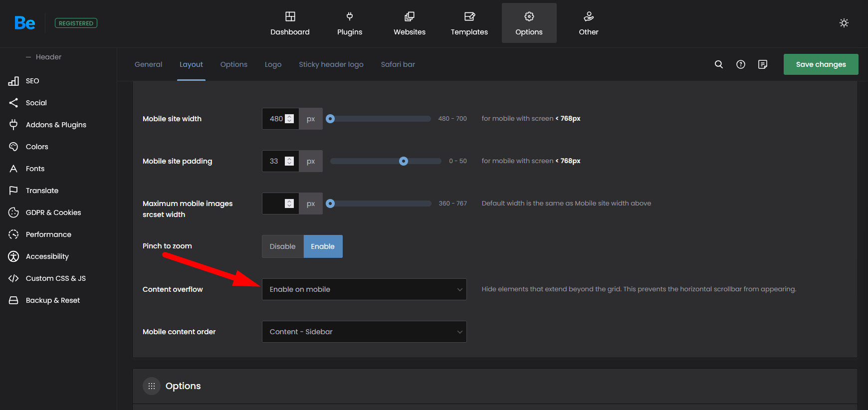Click the Mobile site padding slider handle

click(404, 161)
